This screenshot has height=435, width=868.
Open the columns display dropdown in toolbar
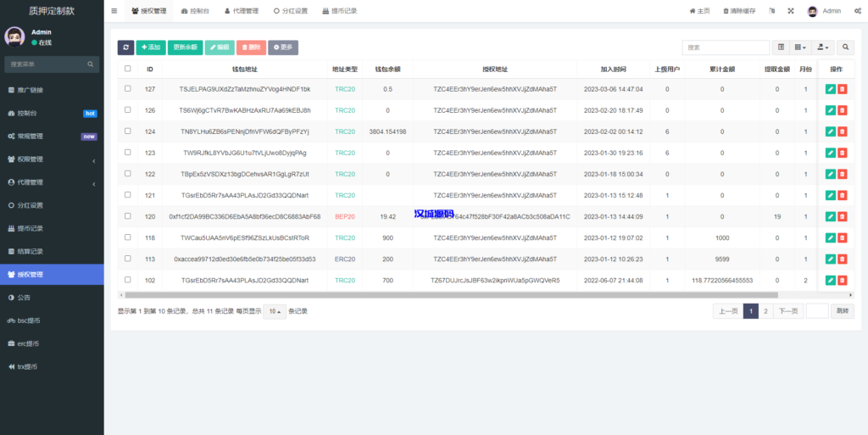tap(801, 47)
